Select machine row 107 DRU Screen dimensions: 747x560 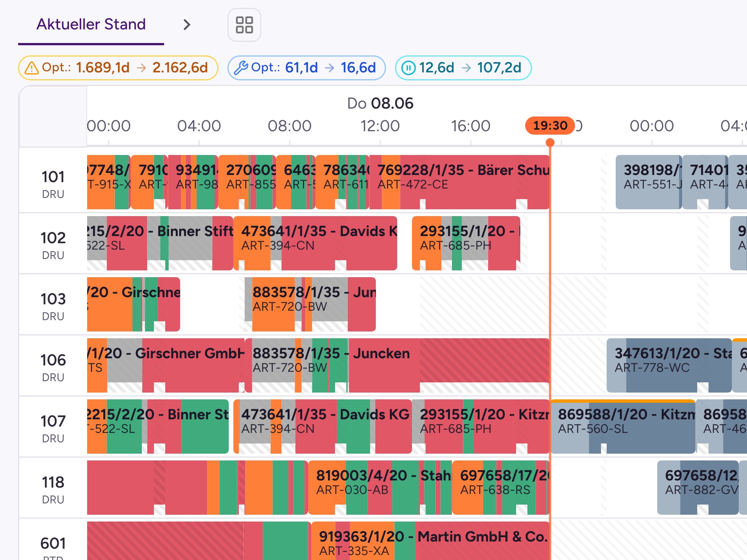click(x=53, y=428)
